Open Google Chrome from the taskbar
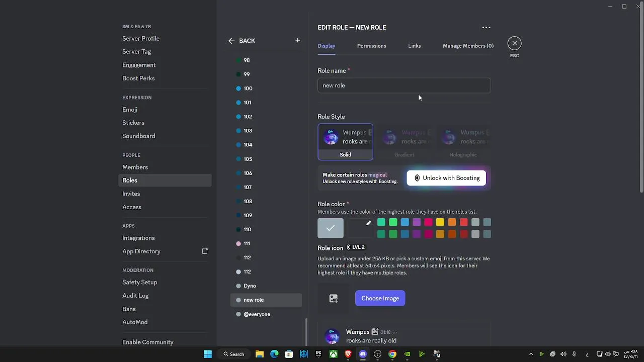This screenshot has height=362, width=644. 392,354
